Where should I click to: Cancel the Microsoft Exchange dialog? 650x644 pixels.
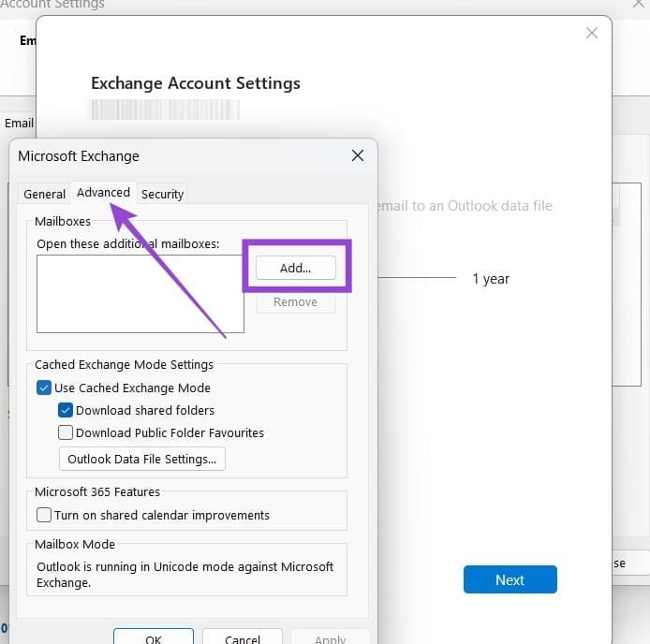point(243,638)
